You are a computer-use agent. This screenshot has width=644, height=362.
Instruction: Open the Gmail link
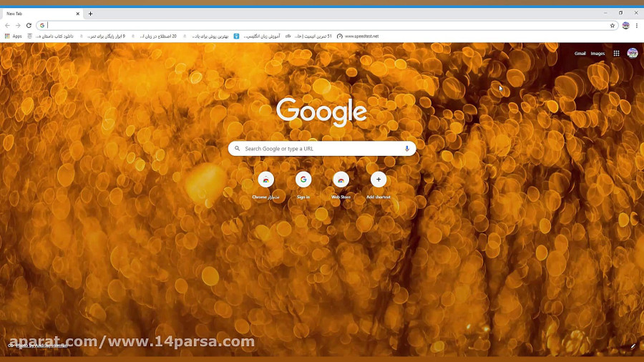[x=580, y=54]
